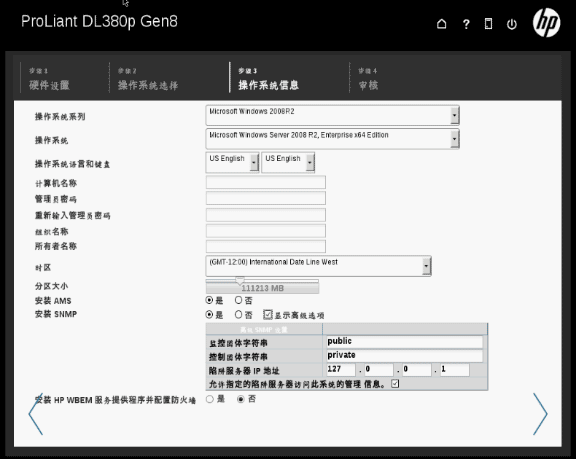Click the 陷阱服务器 IP 地址 label
Screen dimensions: 576x460
pyautogui.click(x=244, y=371)
